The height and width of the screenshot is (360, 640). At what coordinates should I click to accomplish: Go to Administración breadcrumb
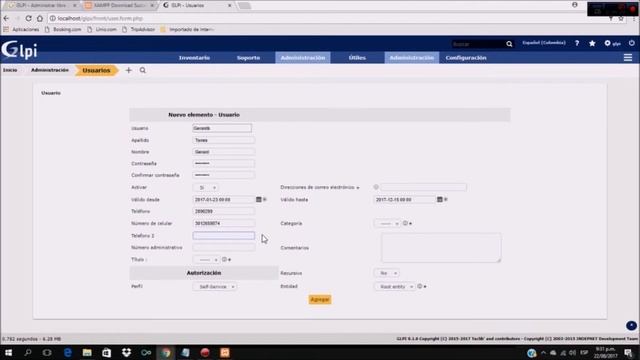coord(50,70)
